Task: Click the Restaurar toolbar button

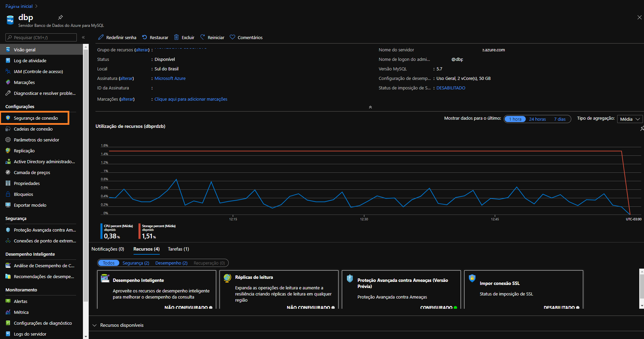Action: point(155,37)
